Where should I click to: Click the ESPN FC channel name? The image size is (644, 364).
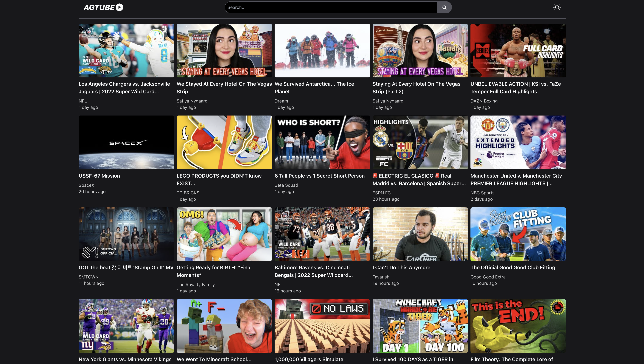click(381, 193)
